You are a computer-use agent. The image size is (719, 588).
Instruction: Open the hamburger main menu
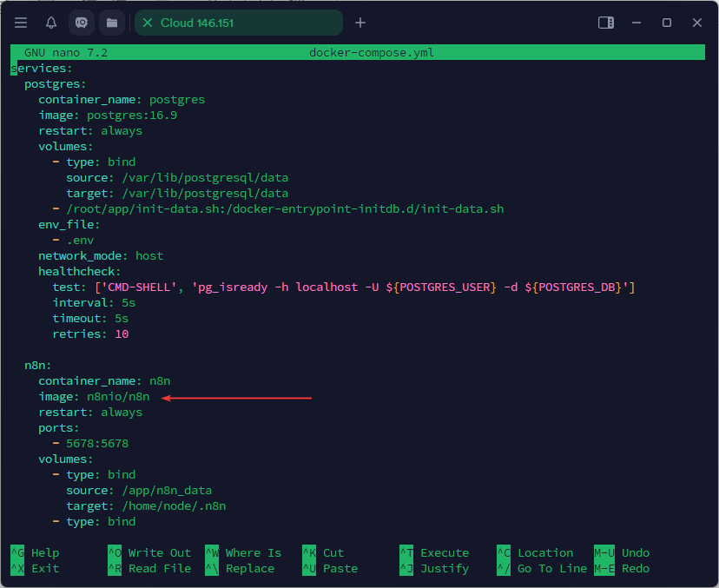(21, 23)
